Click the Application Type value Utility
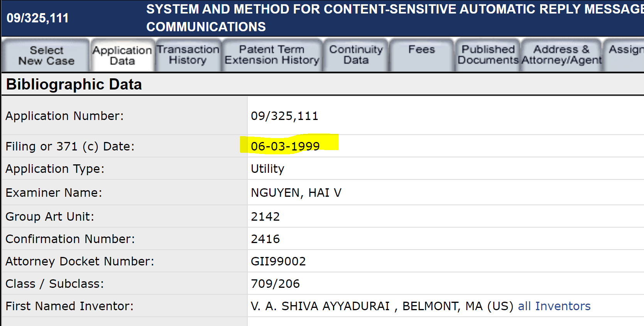 [267, 169]
